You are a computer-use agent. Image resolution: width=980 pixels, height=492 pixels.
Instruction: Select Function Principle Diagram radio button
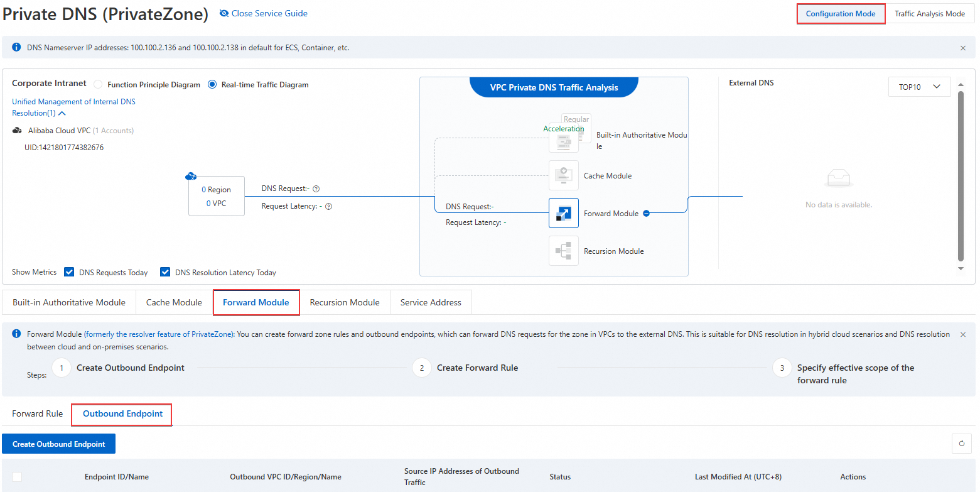tap(98, 85)
